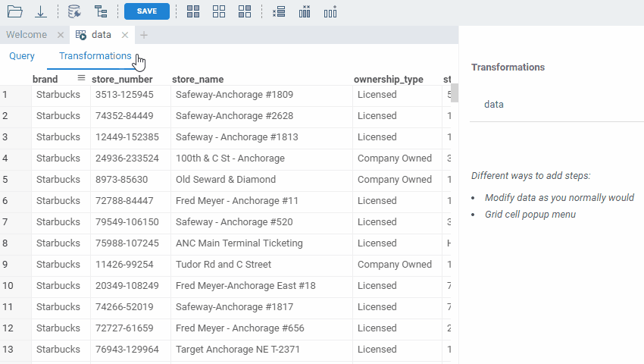Click cell Target Anchorage NE T-2371
This screenshot has height=364, width=644.
pyautogui.click(x=261, y=350)
